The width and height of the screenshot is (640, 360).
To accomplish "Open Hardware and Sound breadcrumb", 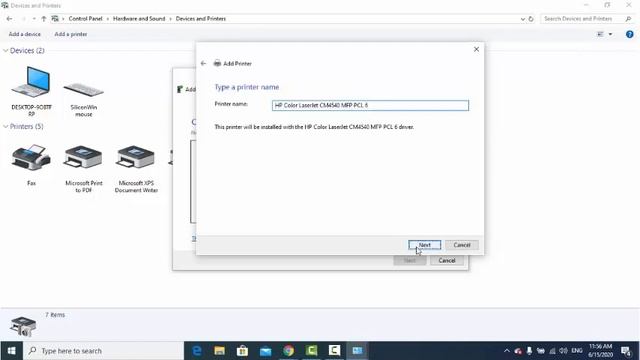I will [139, 19].
